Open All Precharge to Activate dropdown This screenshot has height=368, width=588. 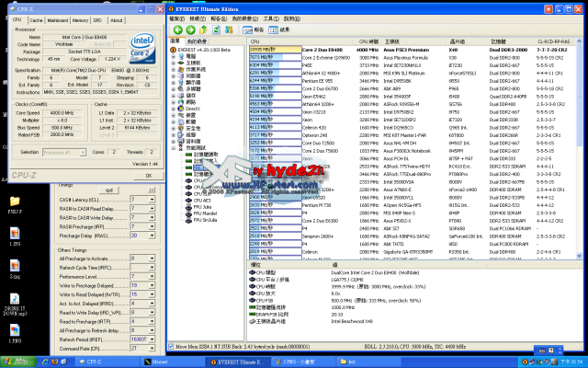pyautogui.click(x=152, y=259)
